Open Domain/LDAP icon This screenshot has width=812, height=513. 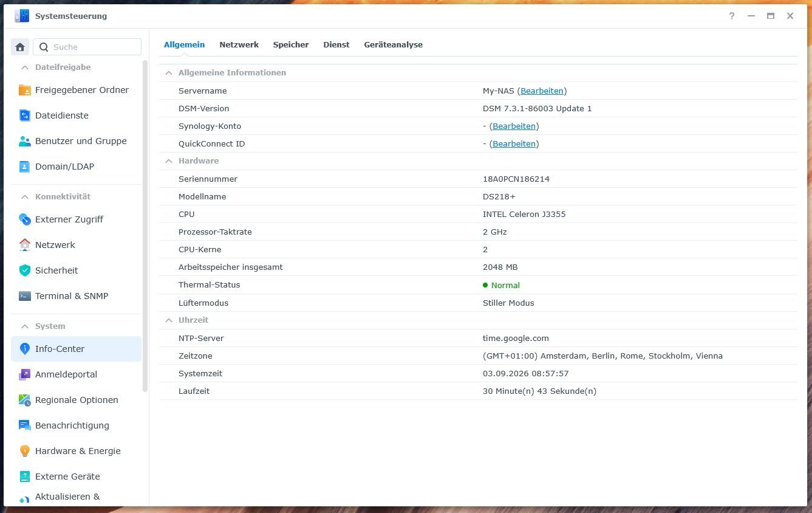25,167
